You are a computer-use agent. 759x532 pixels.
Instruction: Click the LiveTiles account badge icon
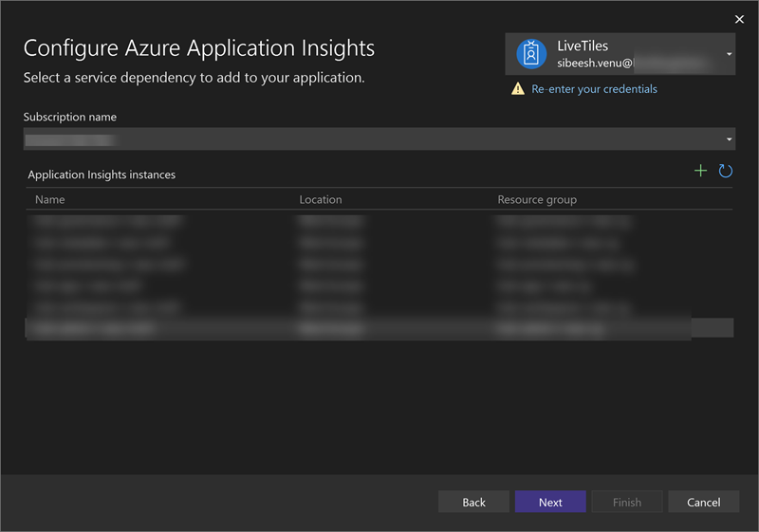[531, 54]
